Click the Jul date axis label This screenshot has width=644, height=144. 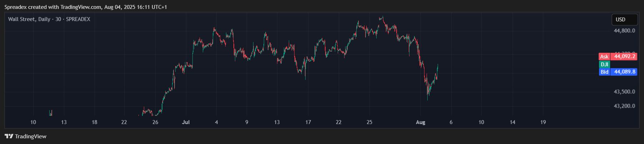186,122
